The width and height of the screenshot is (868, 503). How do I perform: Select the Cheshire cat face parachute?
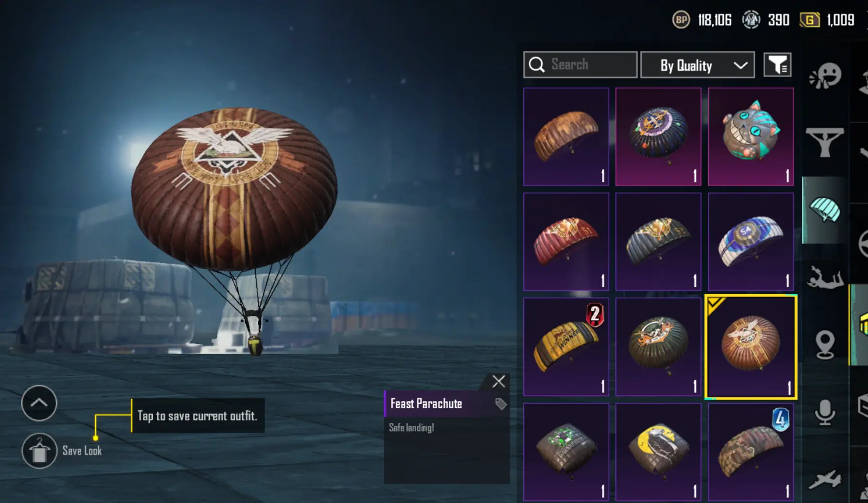(751, 137)
